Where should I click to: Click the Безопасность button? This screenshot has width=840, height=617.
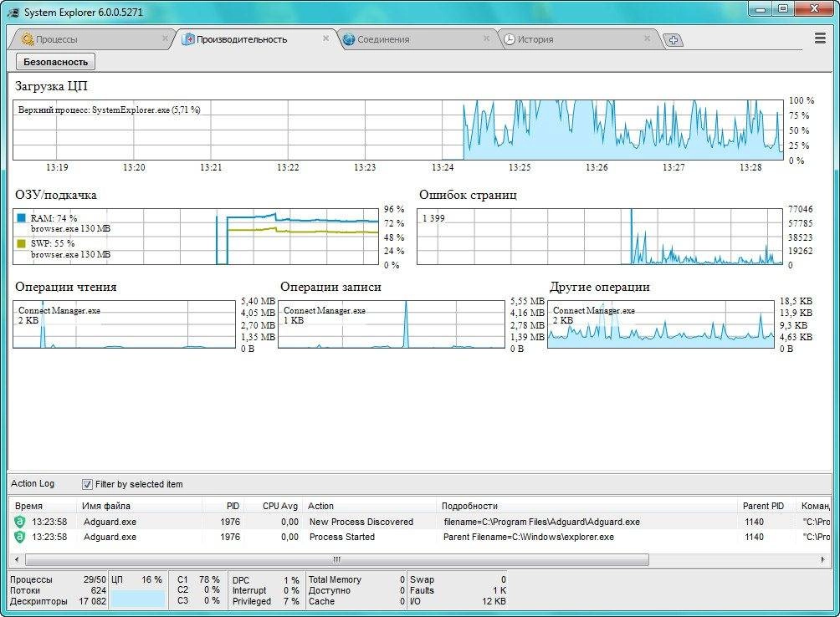pyautogui.click(x=56, y=62)
